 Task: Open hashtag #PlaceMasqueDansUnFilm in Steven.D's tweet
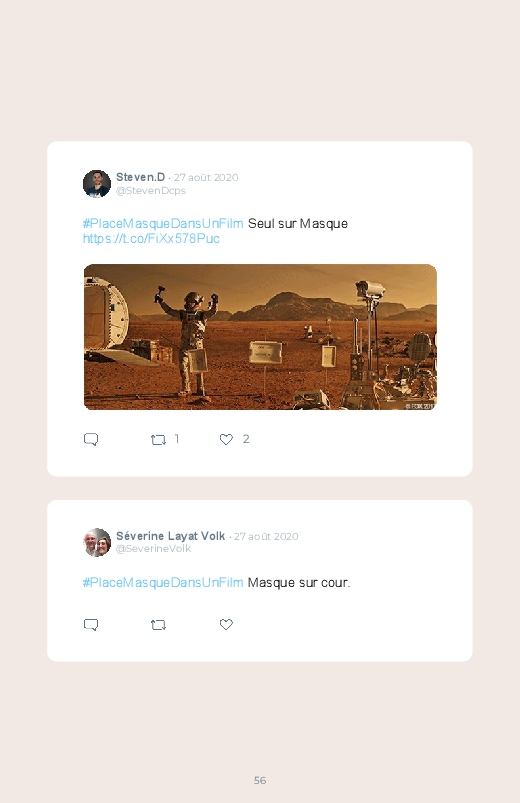(x=163, y=224)
